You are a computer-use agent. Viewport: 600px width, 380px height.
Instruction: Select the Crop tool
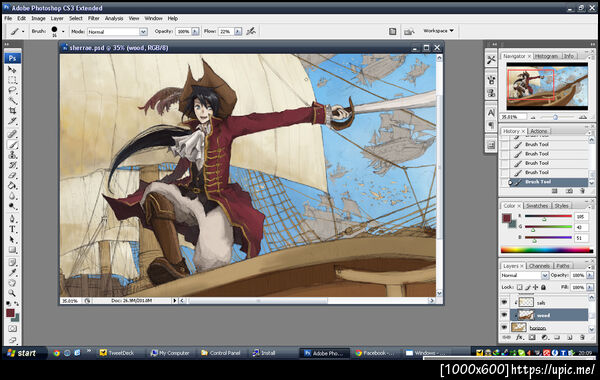point(12,111)
